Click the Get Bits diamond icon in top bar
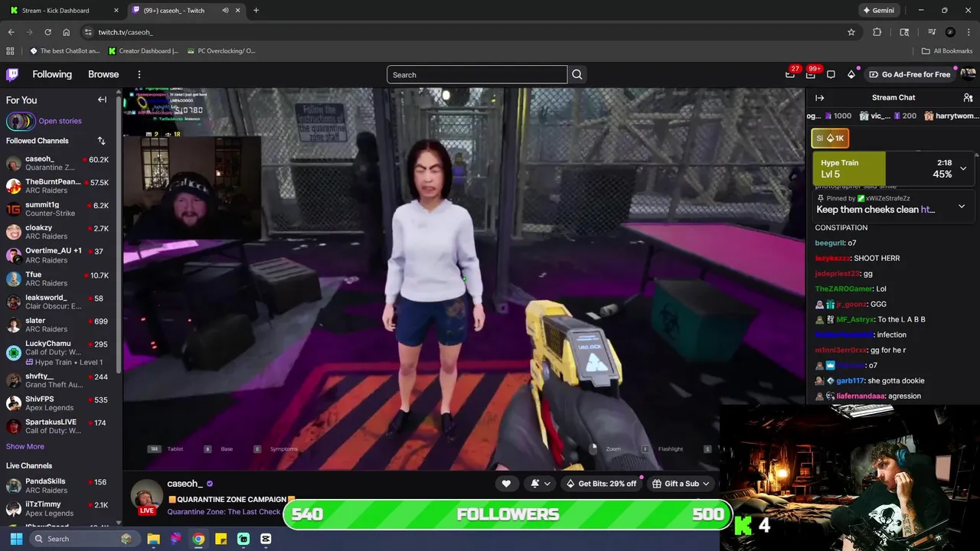 (x=851, y=74)
